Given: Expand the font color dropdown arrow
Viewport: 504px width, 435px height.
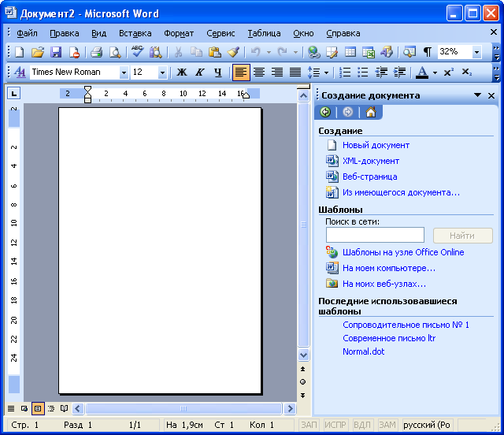Looking at the screenshot, I should coord(435,72).
